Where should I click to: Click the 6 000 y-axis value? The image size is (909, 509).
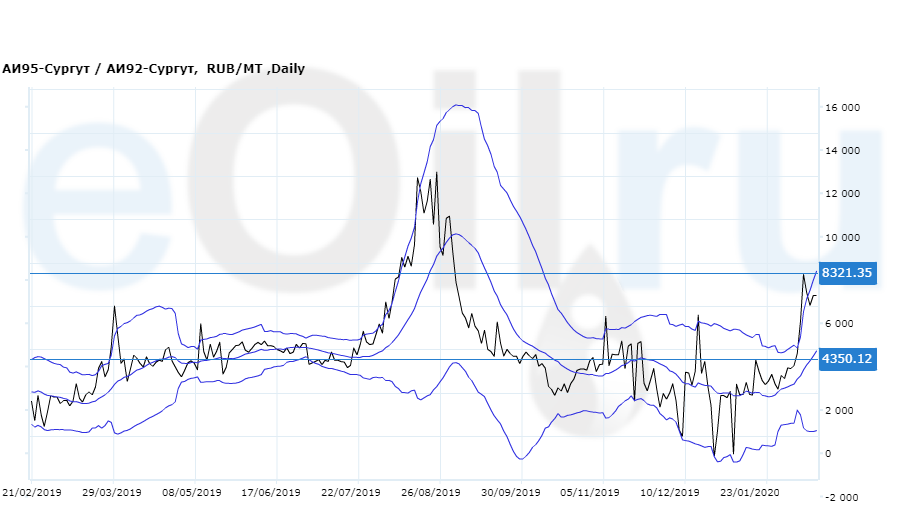[x=843, y=324]
